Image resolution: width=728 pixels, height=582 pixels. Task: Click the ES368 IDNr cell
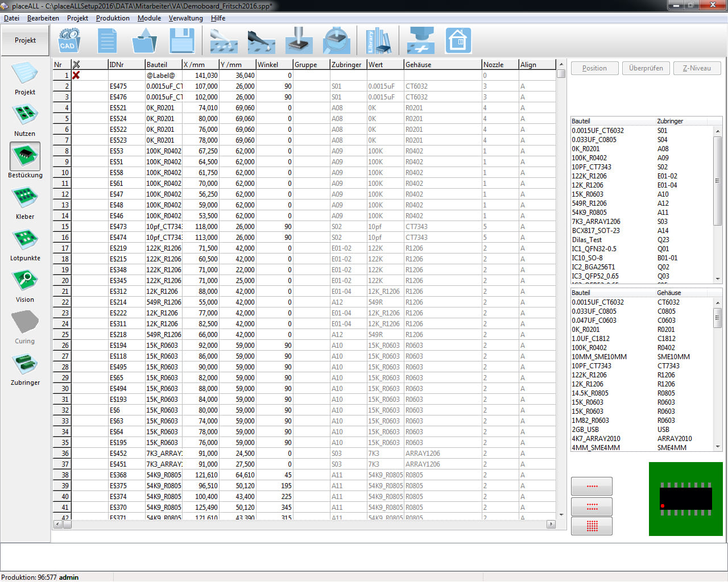[x=126, y=475]
